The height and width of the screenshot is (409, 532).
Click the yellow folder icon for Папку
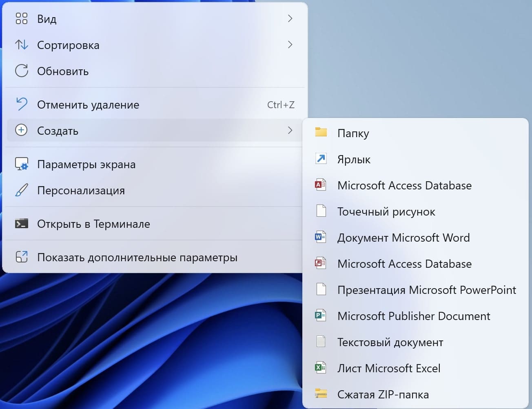click(x=321, y=132)
